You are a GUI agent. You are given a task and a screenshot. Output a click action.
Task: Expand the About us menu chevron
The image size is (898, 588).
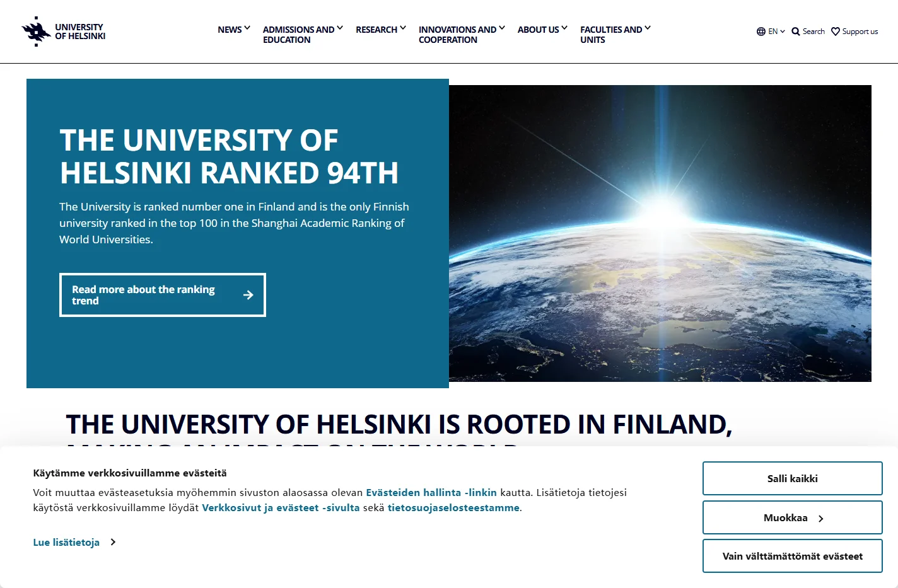pyautogui.click(x=564, y=28)
